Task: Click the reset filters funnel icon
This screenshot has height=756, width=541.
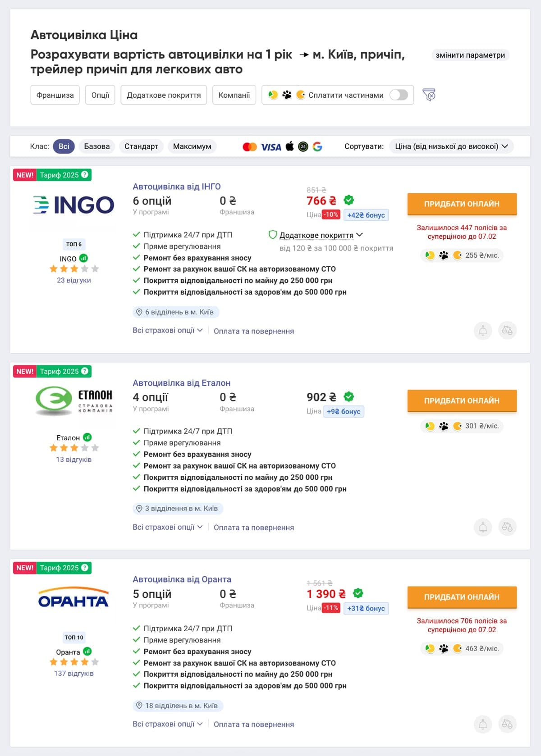Action: [x=429, y=95]
